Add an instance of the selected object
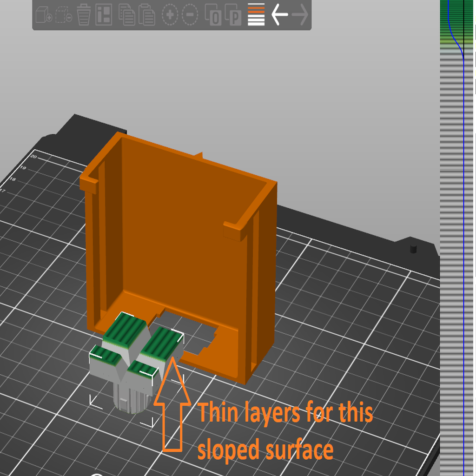The width and height of the screenshot is (476, 476). coord(171,15)
